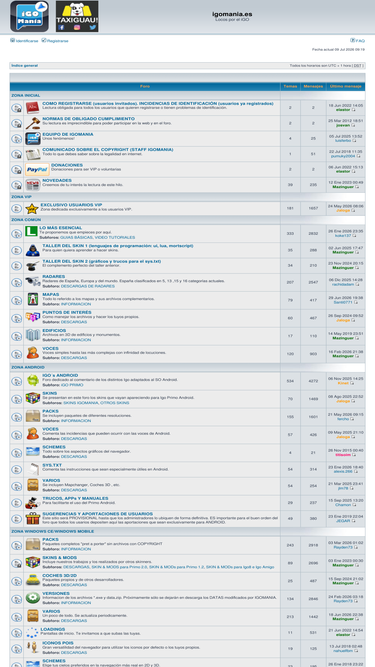375x667 pixels.
Task: Click the Android robot icon beside IGO x ANDROID
Action: click(33, 380)
